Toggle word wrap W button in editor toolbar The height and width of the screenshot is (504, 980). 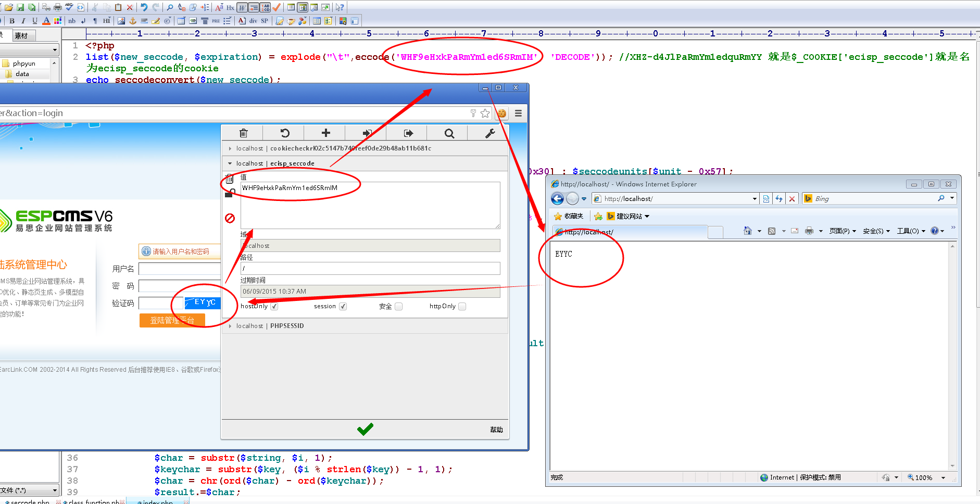tap(242, 7)
